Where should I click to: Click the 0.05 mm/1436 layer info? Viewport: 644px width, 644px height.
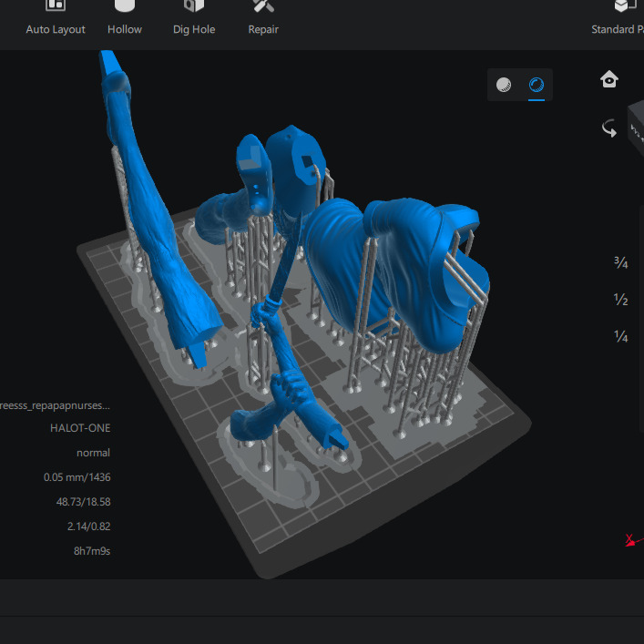coord(77,477)
